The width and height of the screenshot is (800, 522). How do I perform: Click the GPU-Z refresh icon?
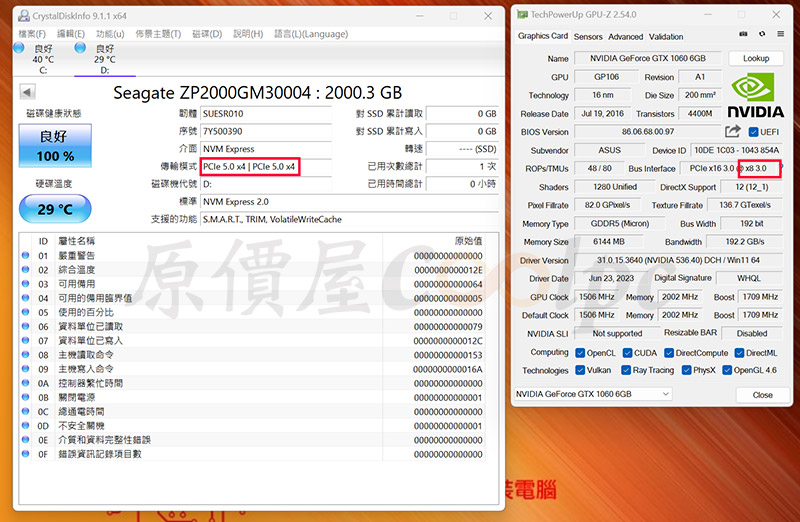point(762,34)
